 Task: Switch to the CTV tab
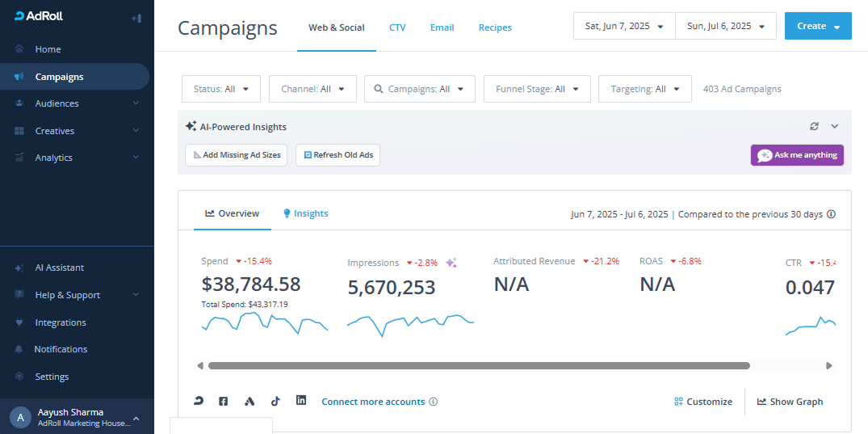point(397,27)
